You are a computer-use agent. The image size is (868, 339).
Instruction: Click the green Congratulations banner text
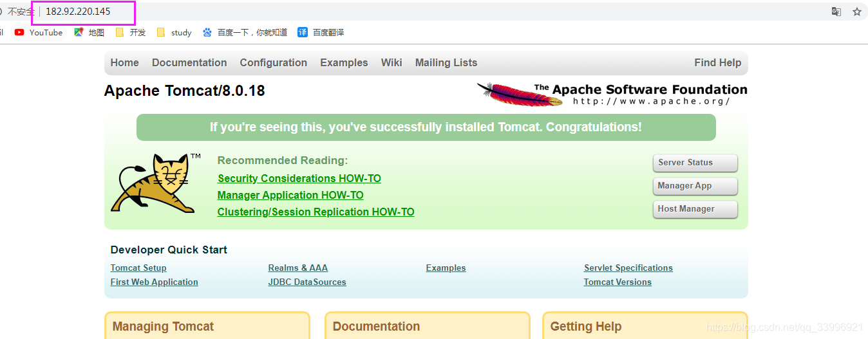[426, 127]
